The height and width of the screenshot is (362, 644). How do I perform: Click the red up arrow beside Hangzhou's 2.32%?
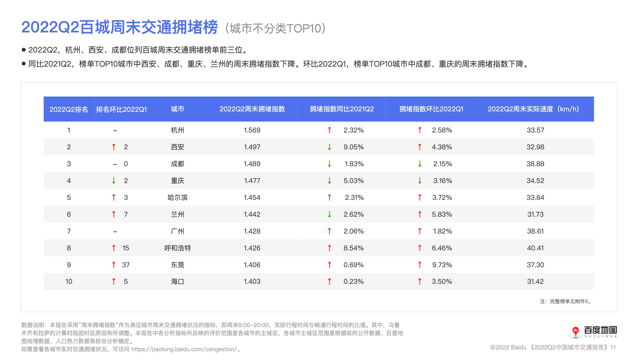pos(329,130)
